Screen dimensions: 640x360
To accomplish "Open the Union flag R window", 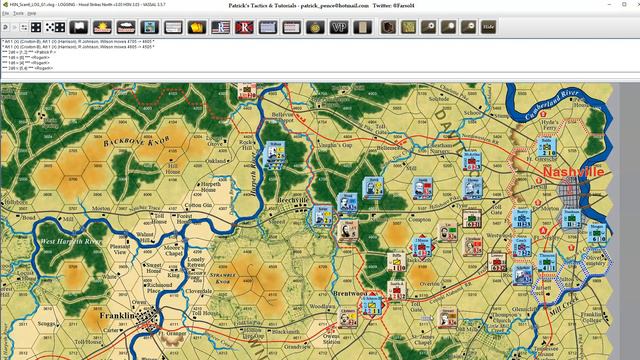I will [x=220, y=27].
